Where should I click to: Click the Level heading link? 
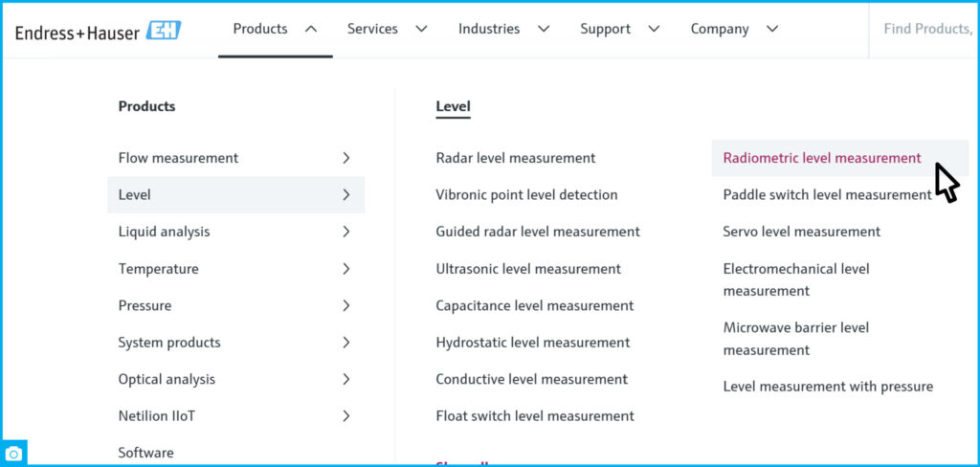(x=453, y=106)
